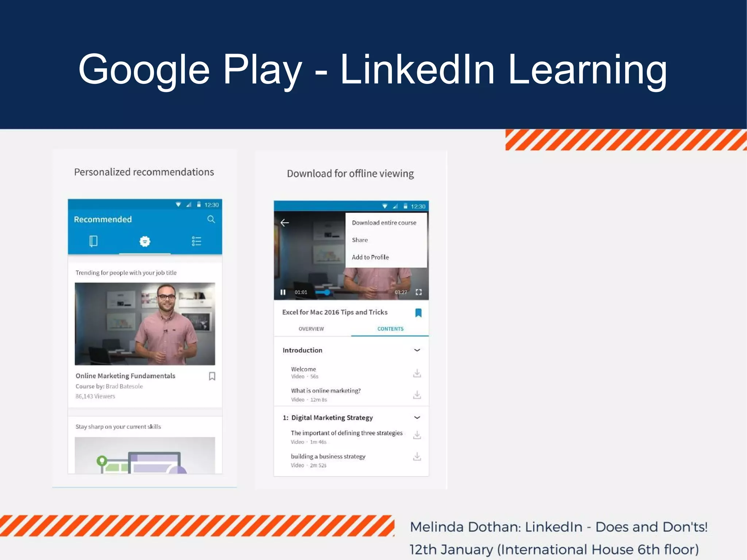Open The important of defining three strategies
This screenshot has width=747, height=560.
(x=347, y=433)
